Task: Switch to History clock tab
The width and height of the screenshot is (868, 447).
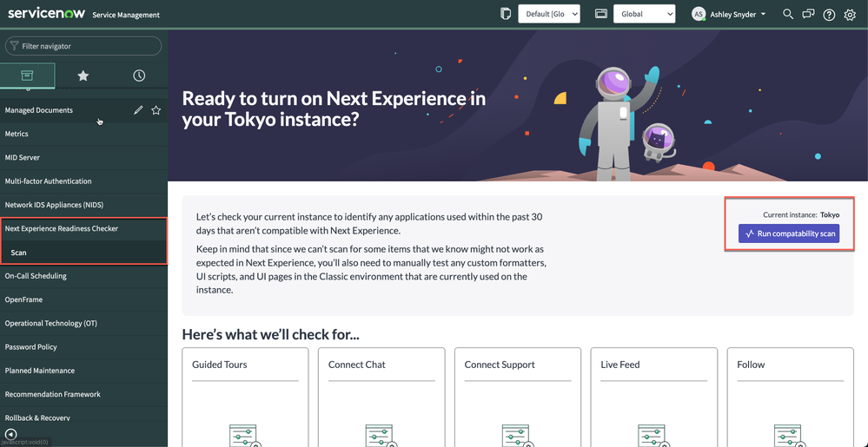Action: (x=139, y=76)
